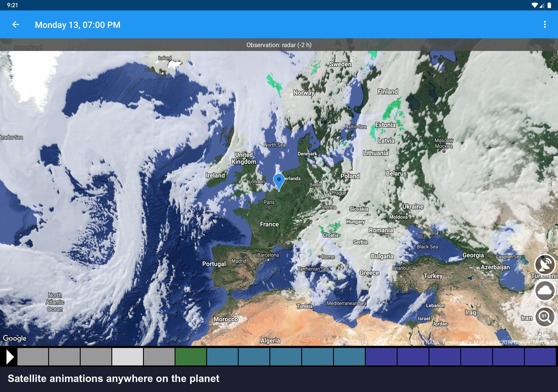
Task: Open the three-dot overflow menu
Action: point(545,25)
